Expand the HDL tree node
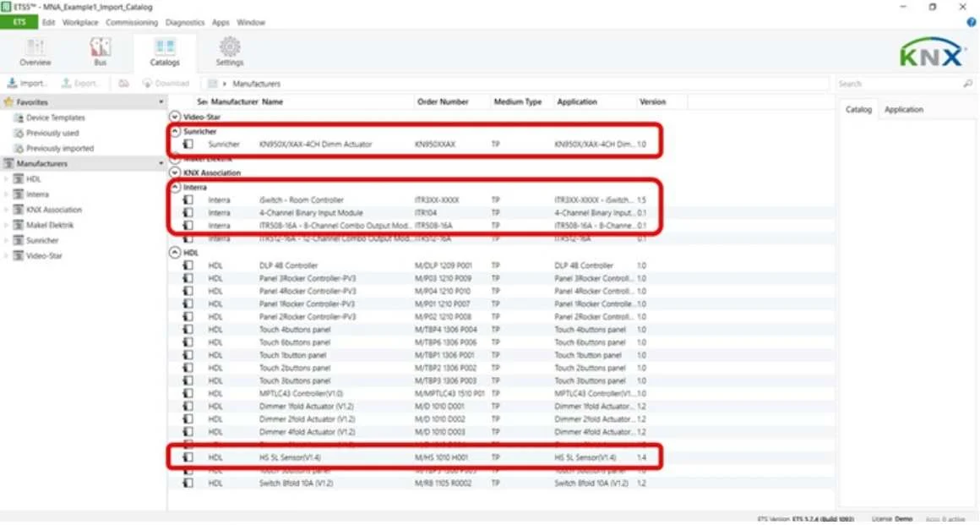The image size is (980, 525). pyautogui.click(x=6, y=179)
